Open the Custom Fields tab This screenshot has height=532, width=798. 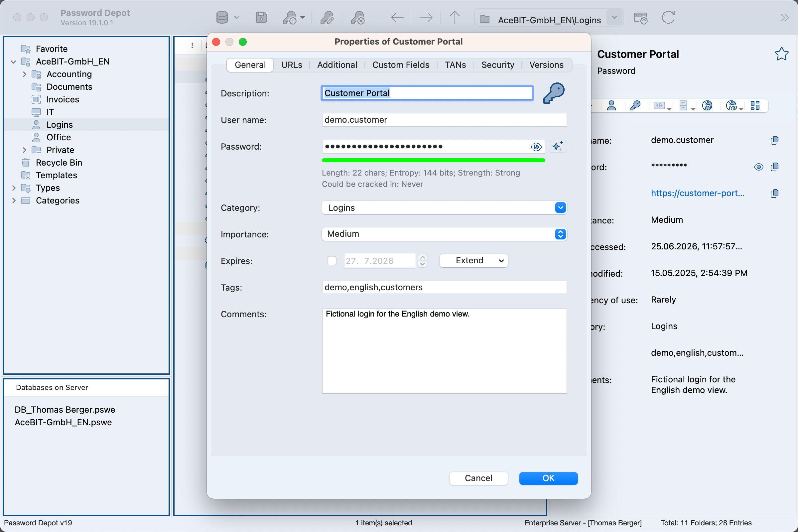coord(401,65)
